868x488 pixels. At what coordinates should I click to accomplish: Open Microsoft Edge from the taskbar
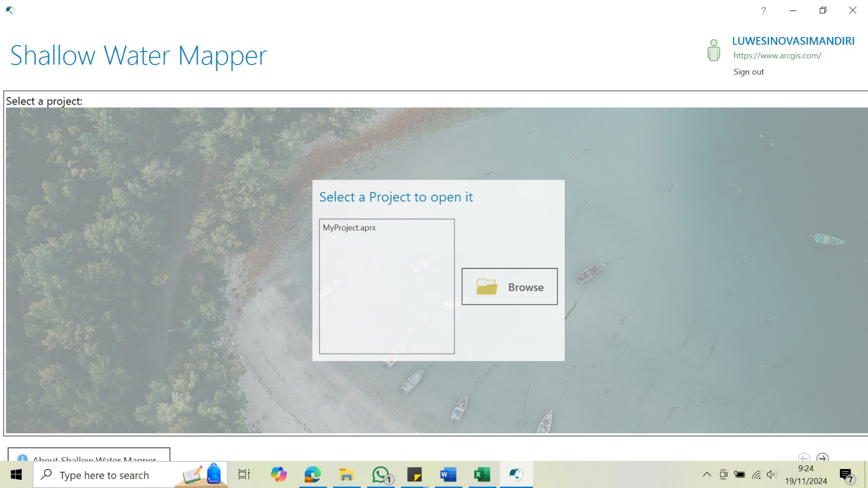pos(312,475)
